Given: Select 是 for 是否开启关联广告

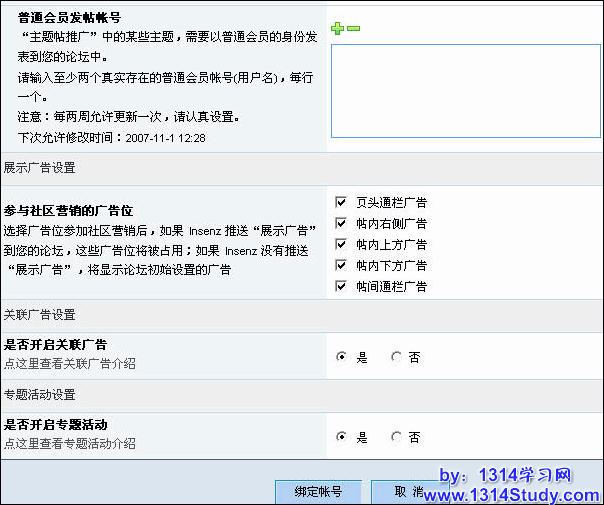Looking at the screenshot, I should tap(342, 356).
